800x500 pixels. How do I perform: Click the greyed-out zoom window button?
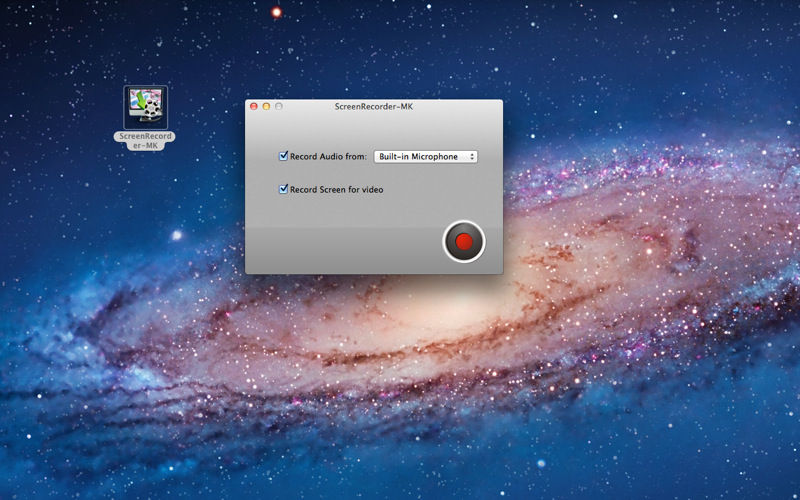pyautogui.click(x=279, y=106)
